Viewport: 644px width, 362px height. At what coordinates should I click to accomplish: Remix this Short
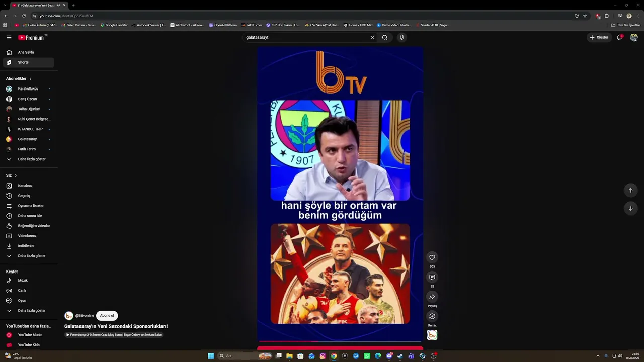click(432, 316)
